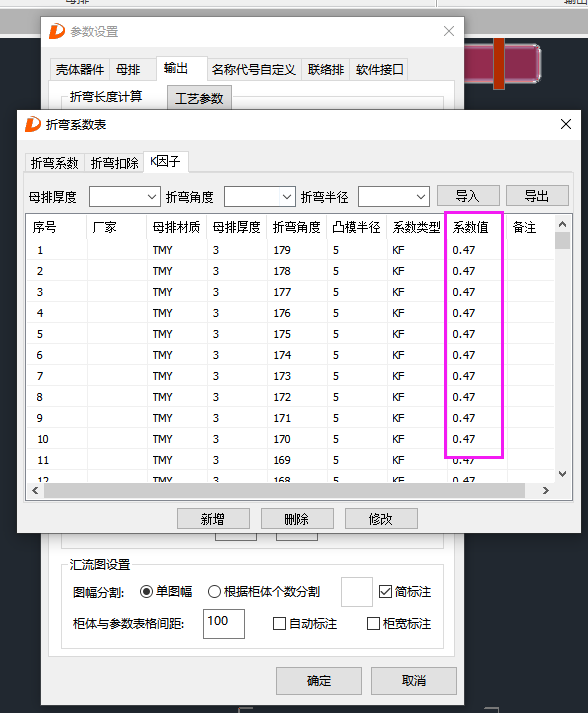Viewport: 588px width, 713px height.
Task: Select the 单图幅 radio button
Action: 146,592
